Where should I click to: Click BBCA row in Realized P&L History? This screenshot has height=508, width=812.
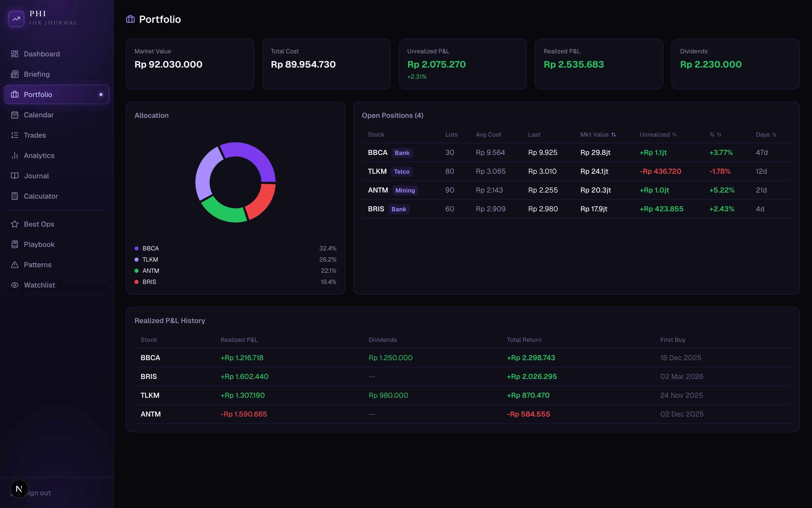tap(463, 358)
